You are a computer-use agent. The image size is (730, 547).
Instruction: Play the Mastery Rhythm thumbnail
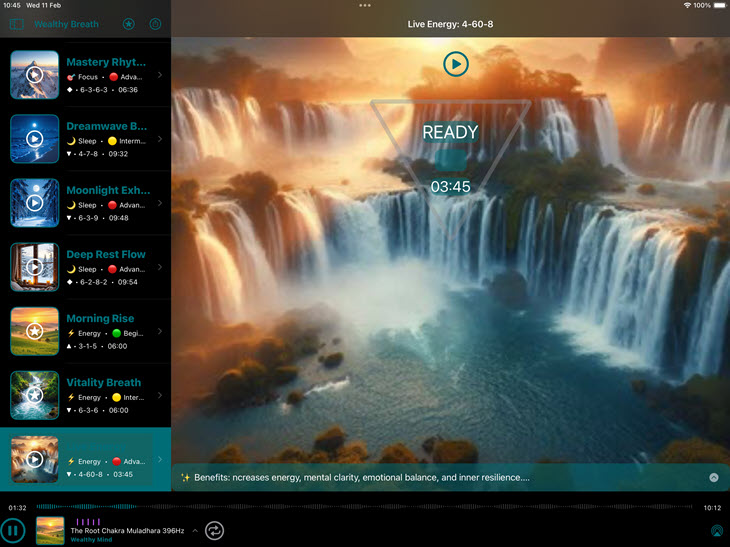point(34,75)
